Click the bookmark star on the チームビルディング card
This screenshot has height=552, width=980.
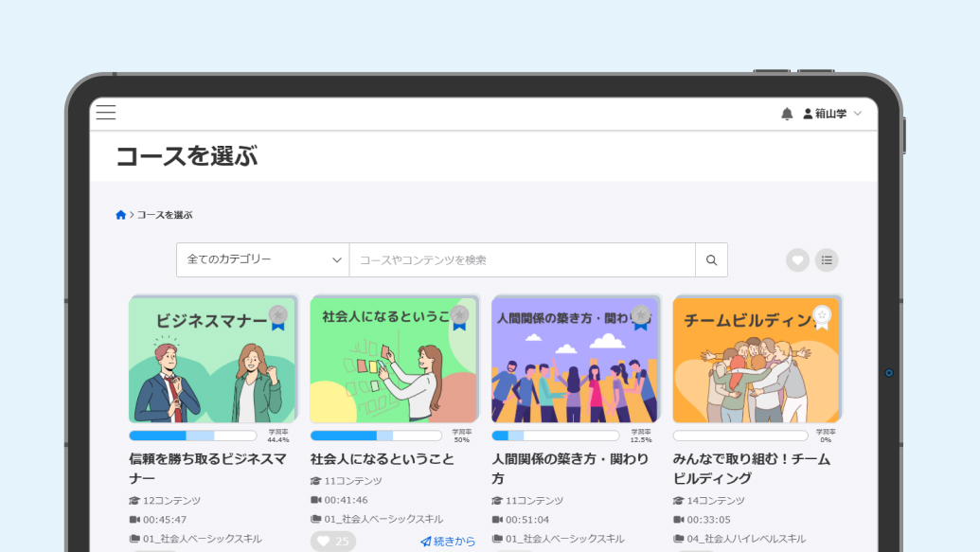pos(822,316)
